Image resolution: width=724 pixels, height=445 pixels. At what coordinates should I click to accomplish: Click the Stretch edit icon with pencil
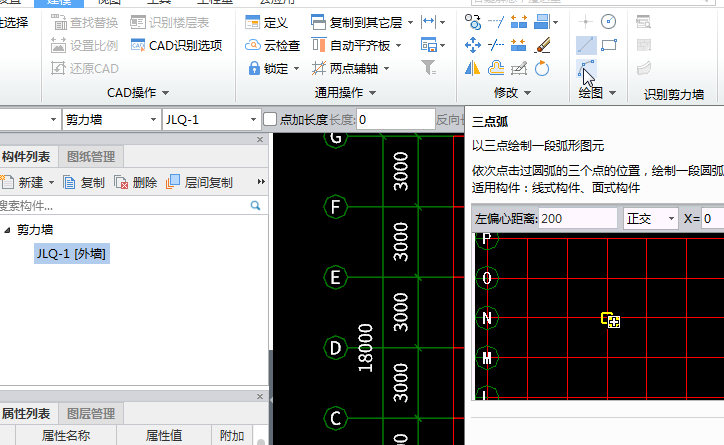(519, 69)
